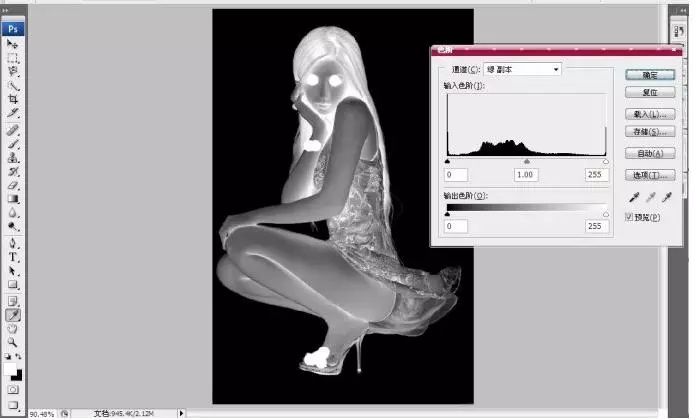
Task: Expand the toolbox double-arrow at top
Action: coord(5,10)
